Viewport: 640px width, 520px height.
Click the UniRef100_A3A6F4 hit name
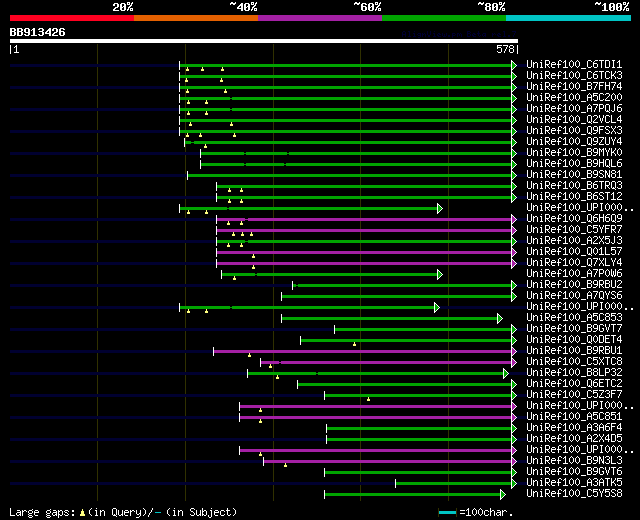click(574, 428)
